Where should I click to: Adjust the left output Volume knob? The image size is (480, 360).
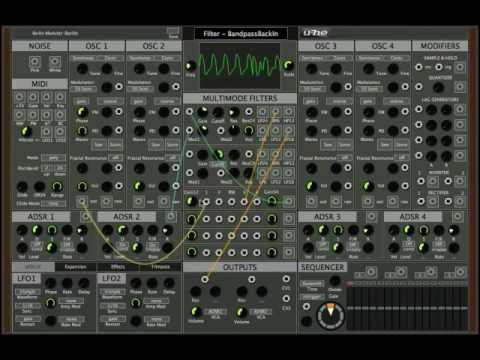pyautogui.click(x=196, y=312)
